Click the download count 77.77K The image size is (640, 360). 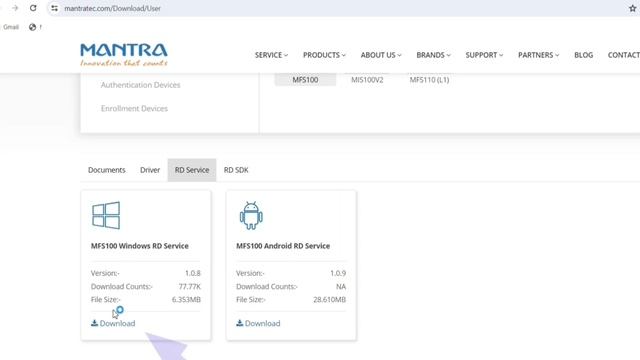[189, 287]
